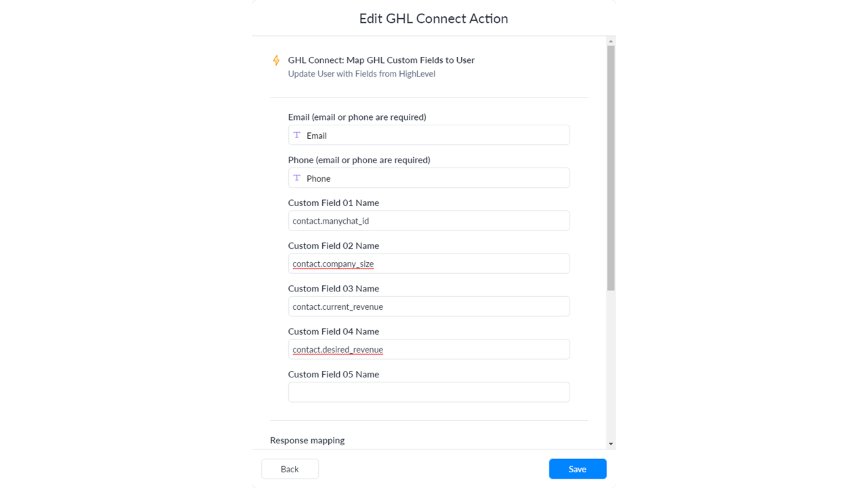Screen dimensions: 868x488
Task: Click the GHL Connect action header text
Action: 381,60
